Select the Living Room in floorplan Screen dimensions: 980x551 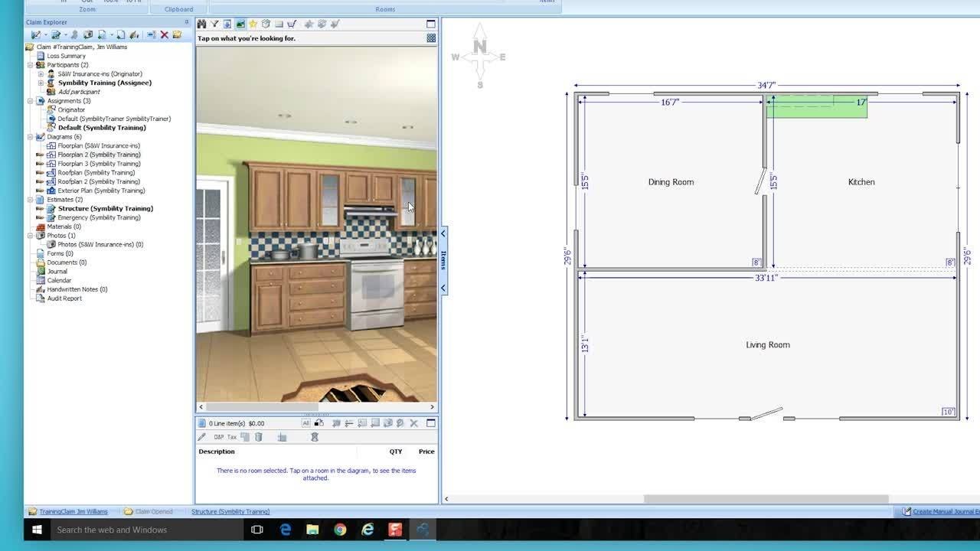coord(768,345)
